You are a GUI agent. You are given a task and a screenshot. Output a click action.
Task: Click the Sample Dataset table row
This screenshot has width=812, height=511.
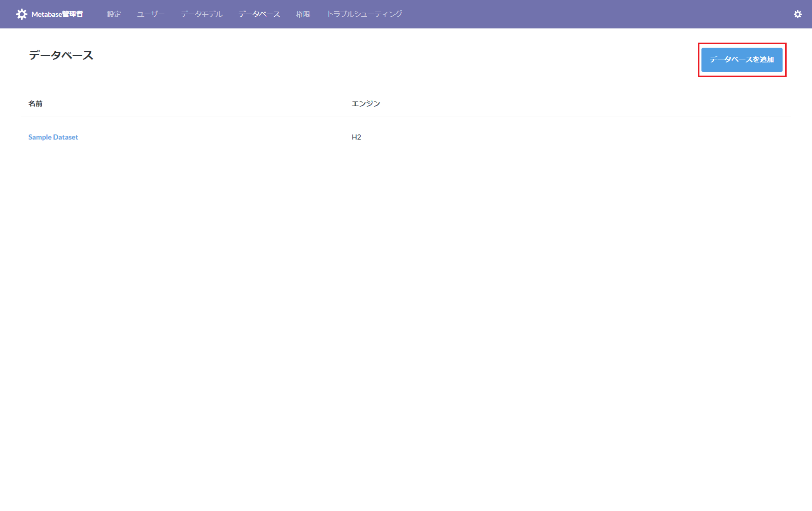click(x=203, y=137)
